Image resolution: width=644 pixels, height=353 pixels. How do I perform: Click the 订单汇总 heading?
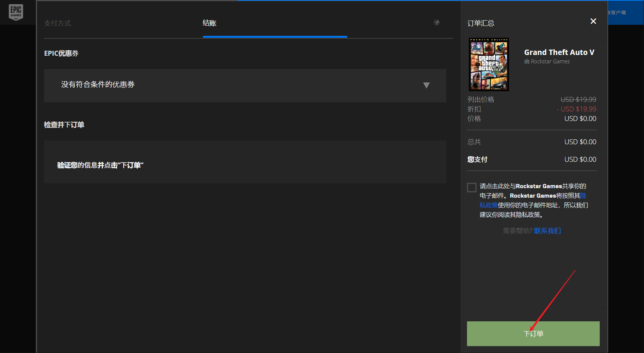tap(481, 23)
